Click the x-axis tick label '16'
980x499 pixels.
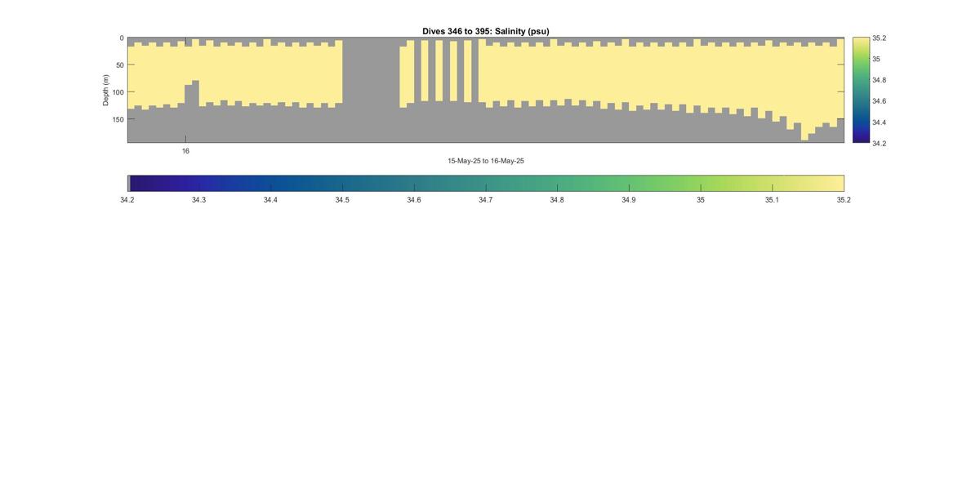[185, 151]
